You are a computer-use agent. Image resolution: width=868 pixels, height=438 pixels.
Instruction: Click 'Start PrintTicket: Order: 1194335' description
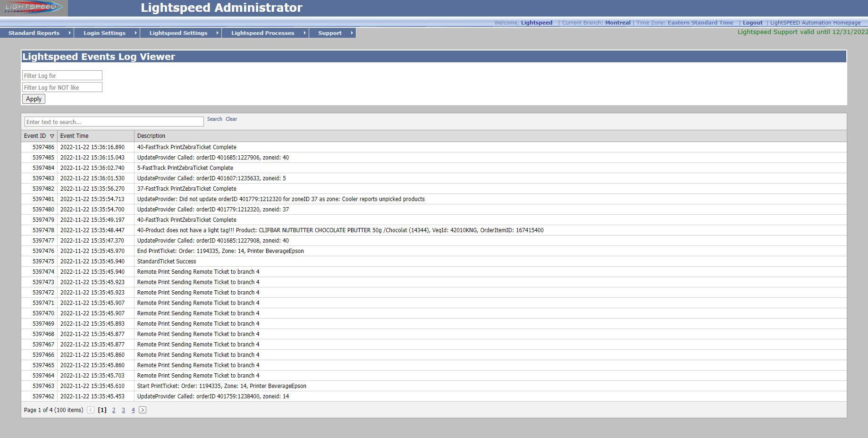coord(222,386)
